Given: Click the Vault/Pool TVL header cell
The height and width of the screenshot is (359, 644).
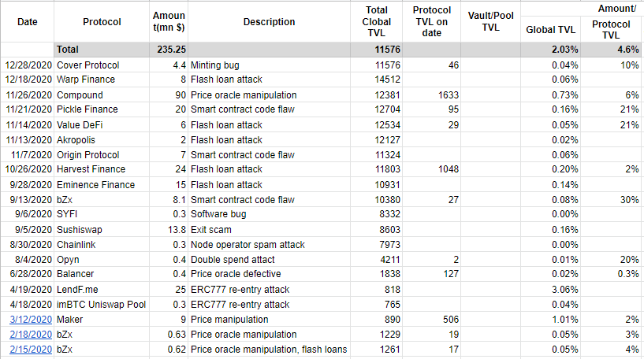Looking at the screenshot, I should (x=490, y=22).
